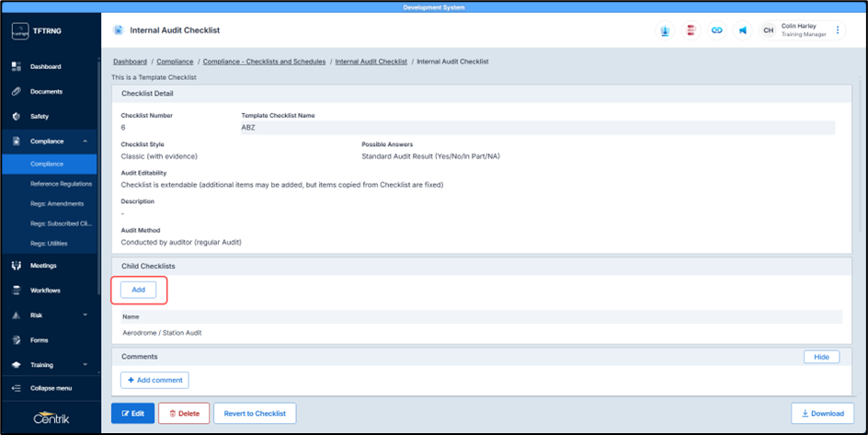Collapse the Compliance menu chevron
The height and width of the screenshot is (435, 868).
85,141
